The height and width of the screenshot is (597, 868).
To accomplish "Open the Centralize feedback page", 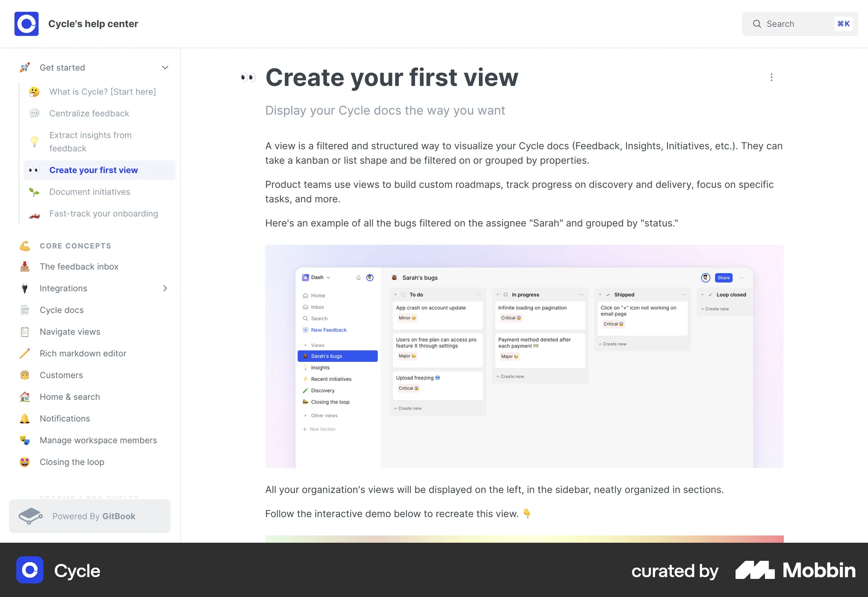I will (89, 114).
